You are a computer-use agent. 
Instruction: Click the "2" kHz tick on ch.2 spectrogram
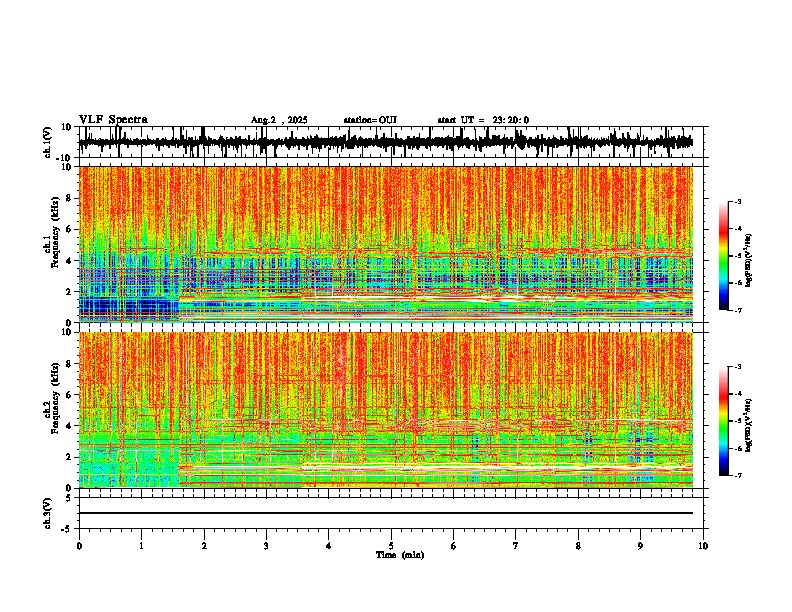click(70, 457)
